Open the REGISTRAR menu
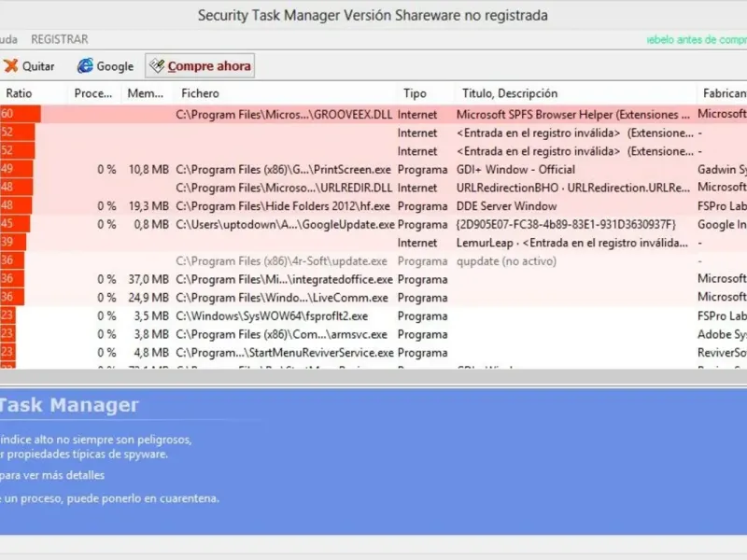This screenshot has height=560, width=747. (x=60, y=39)
